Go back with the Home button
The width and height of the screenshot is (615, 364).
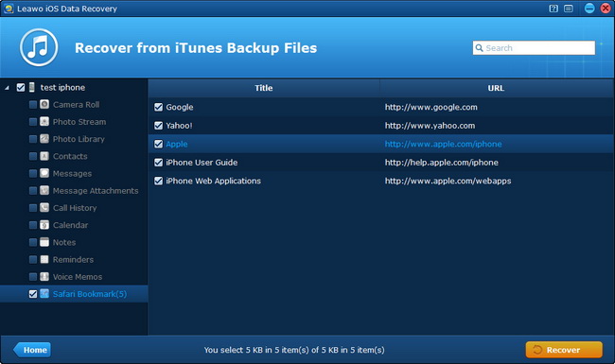(x=32, y=350)
